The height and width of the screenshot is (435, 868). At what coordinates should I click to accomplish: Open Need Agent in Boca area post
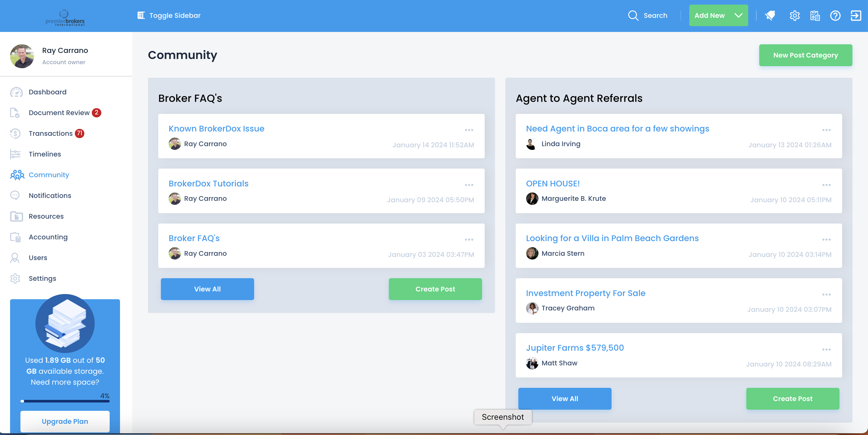pyautogui.click(x=617, y=129)
